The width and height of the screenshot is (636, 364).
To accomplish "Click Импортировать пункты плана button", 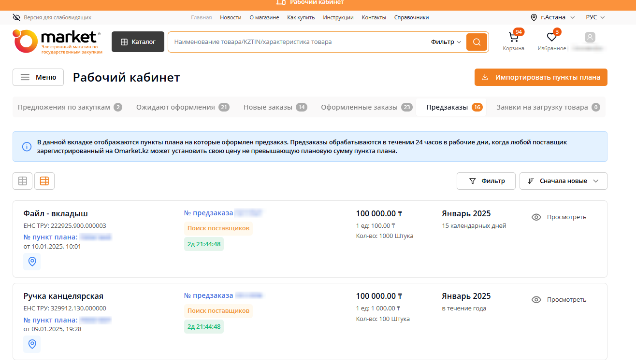I will click(x=541, y=77).
